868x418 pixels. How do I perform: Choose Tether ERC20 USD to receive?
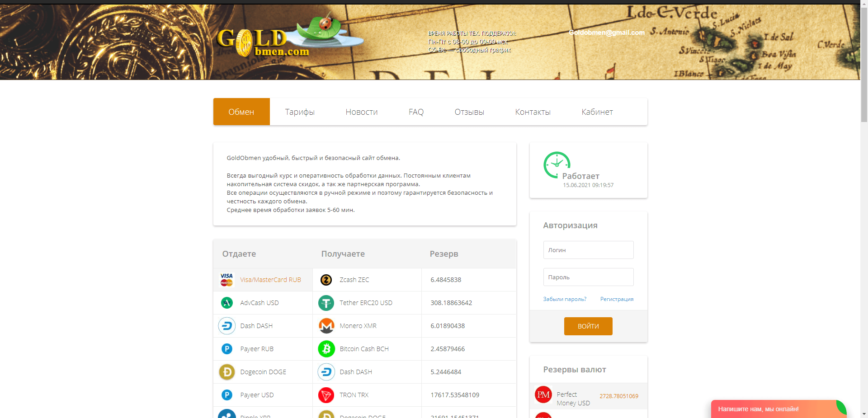(x=367, y=303)
